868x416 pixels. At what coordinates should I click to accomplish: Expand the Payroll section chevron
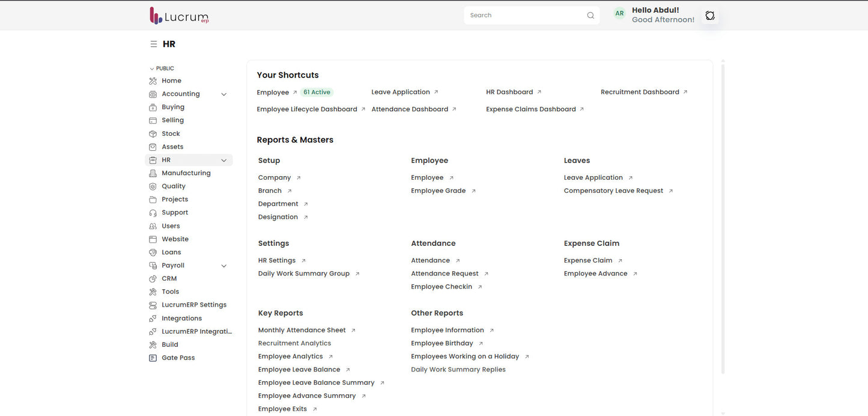[x=223, y=265]
